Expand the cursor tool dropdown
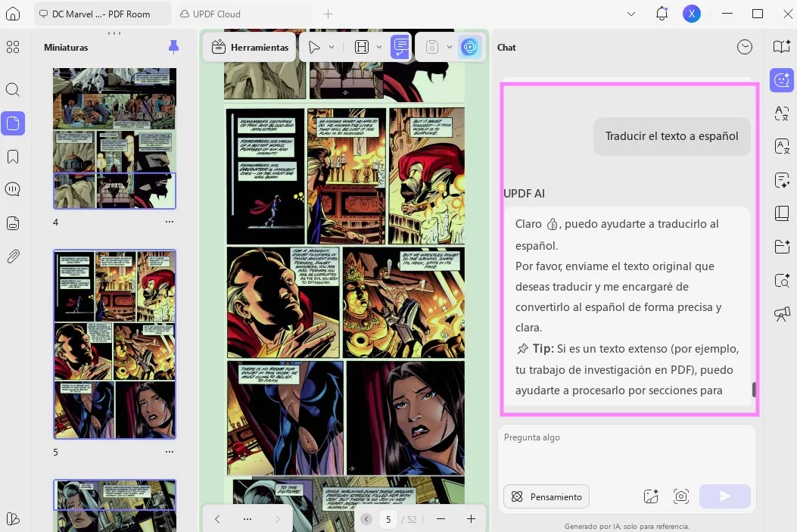The image size is (797, 532). click(x=332, y=47)
